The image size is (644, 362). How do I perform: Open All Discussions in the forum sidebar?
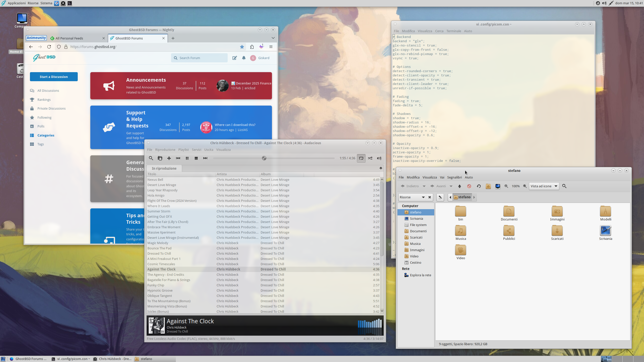click(48, 90)
